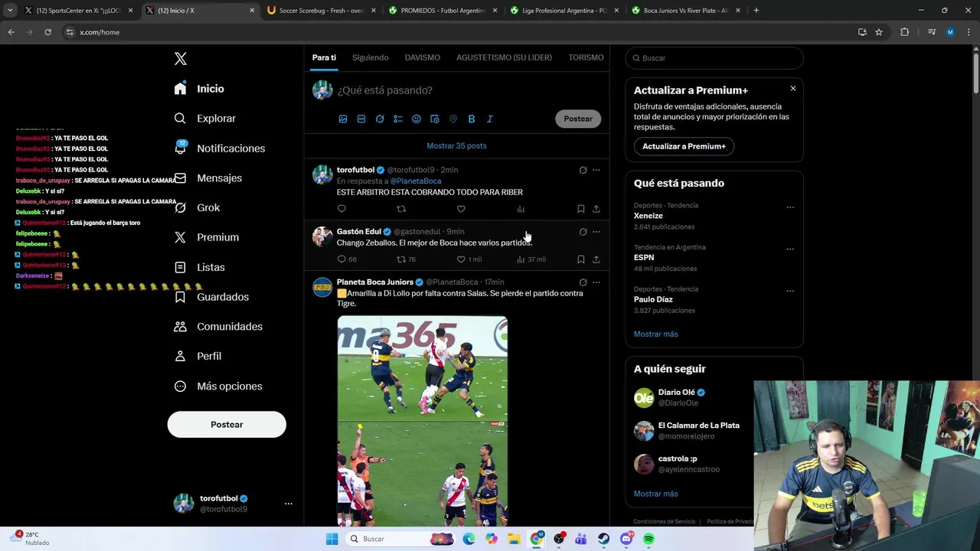Bookmark the Gastón Edul post

tap(580, 259)
